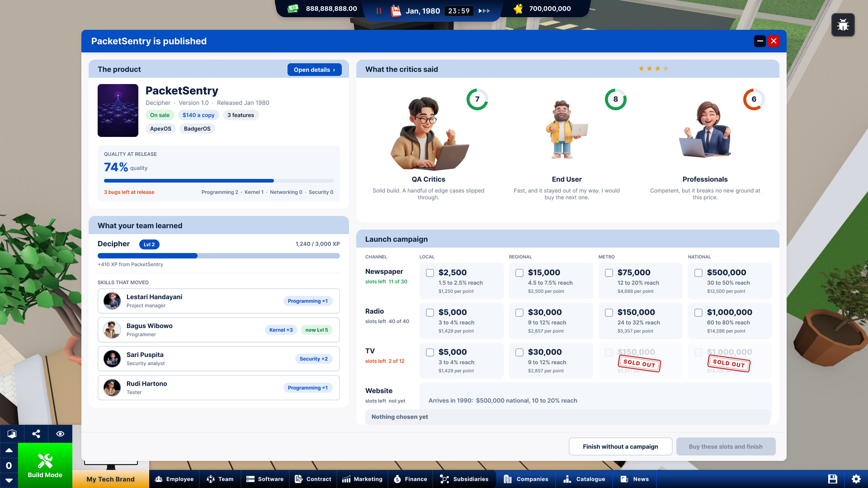Image resolution: width=868 pixels, height=488 pixels.
Task: Open the Catalogue menu
Action: [585, 479]
